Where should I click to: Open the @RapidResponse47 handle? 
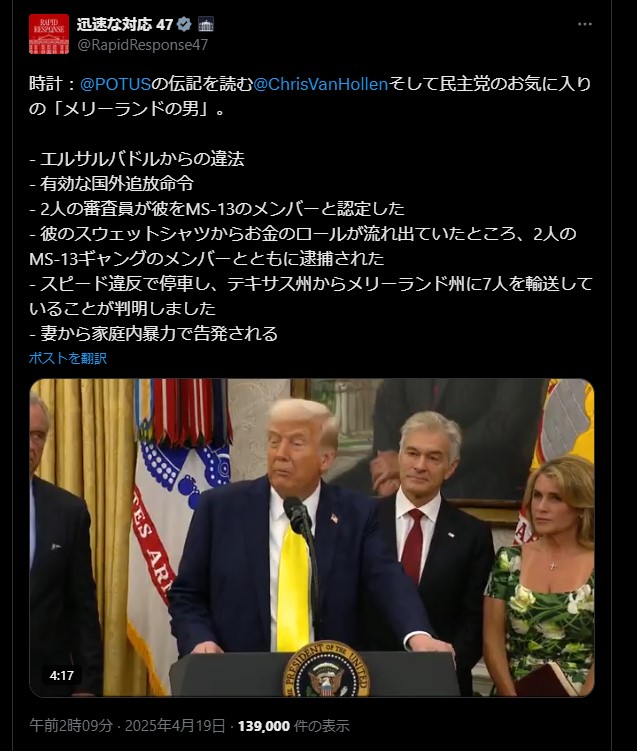[x=143, y=45]
